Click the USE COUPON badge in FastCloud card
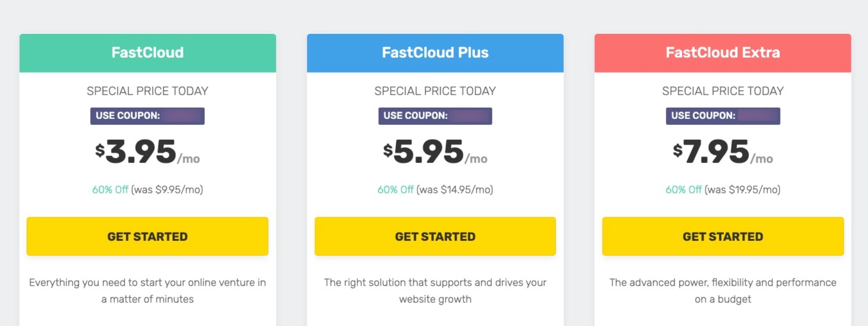This screenshot has width=868, height=326. (148, 116)
